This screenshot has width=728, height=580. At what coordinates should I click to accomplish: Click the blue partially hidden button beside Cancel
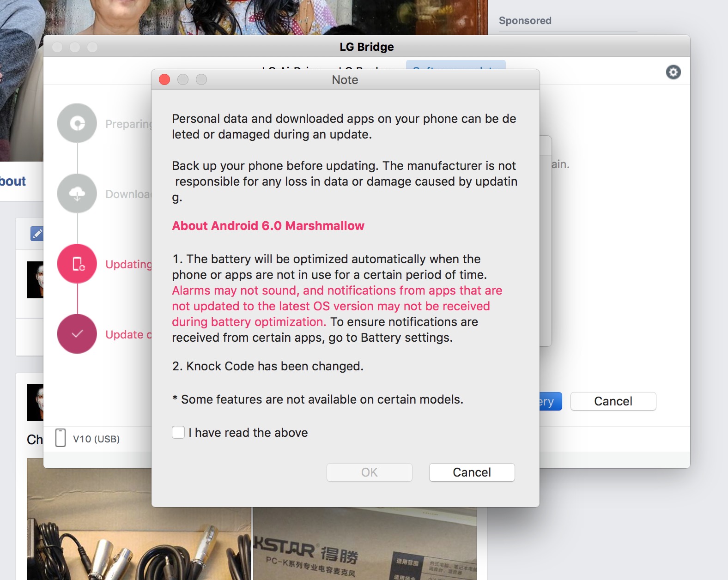[551, 401]
